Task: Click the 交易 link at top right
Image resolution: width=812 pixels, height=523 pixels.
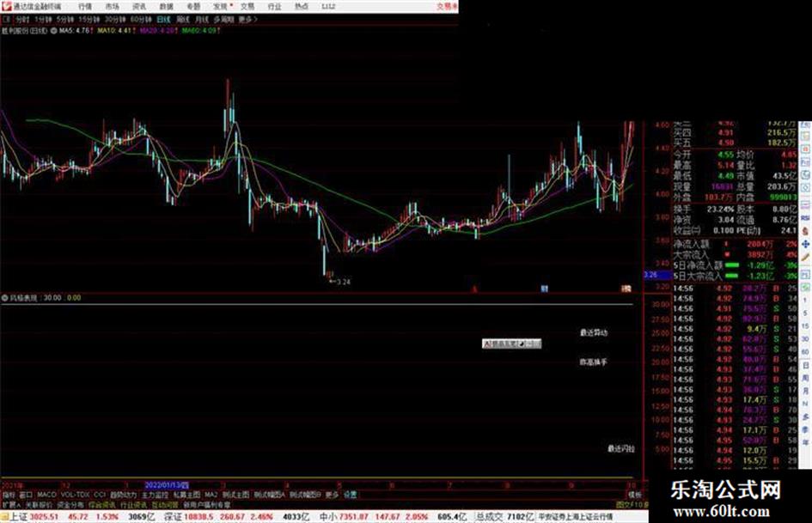Action: (445, 6)
